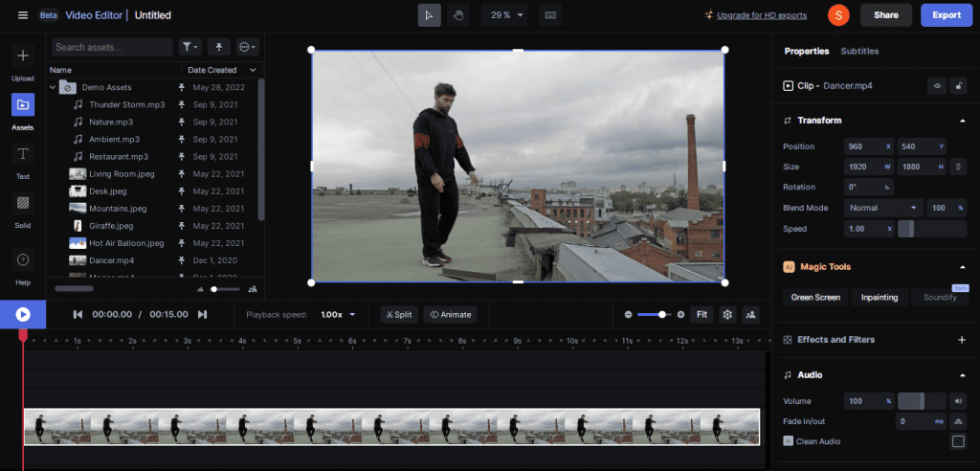Open the keyboard shortcuts icon
The image size is (980, 471).
(549, 15)
